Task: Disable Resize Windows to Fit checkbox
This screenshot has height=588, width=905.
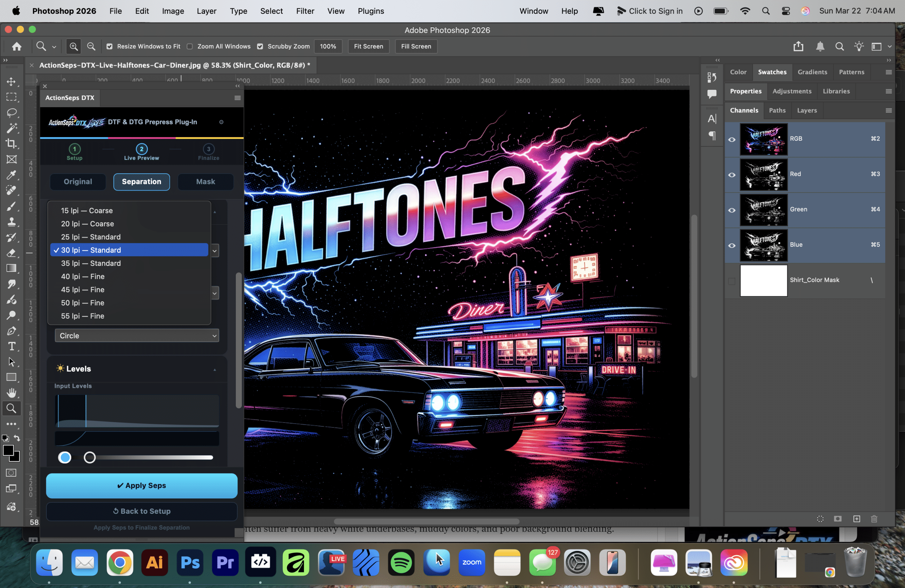Action: 110,46
